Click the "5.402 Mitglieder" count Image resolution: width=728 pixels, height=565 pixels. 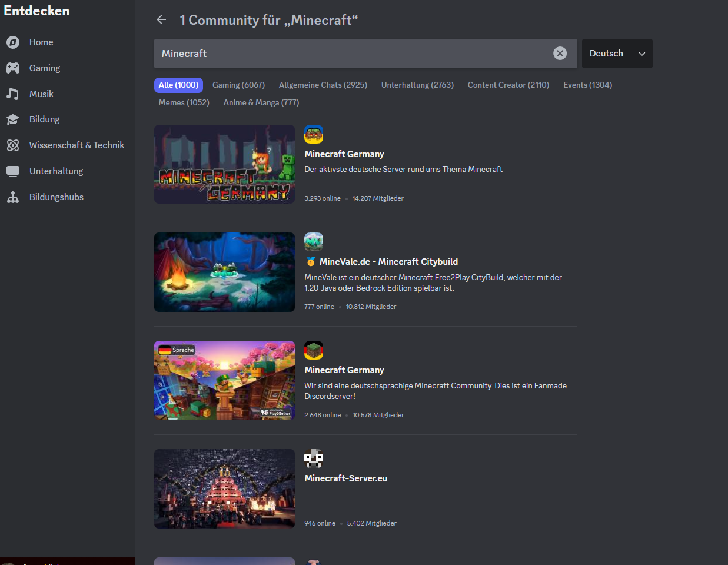[x=372, y=524]
